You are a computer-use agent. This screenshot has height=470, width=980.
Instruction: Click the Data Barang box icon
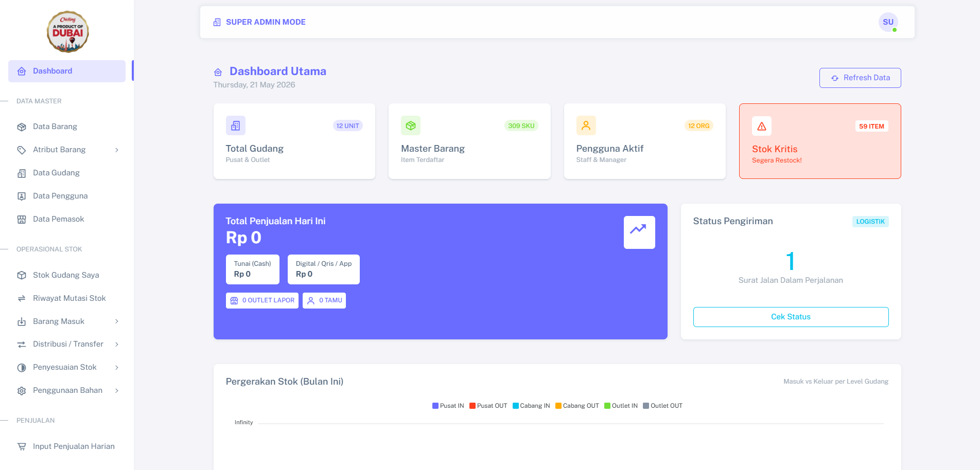pyautogui.click(x=22, y=127)
